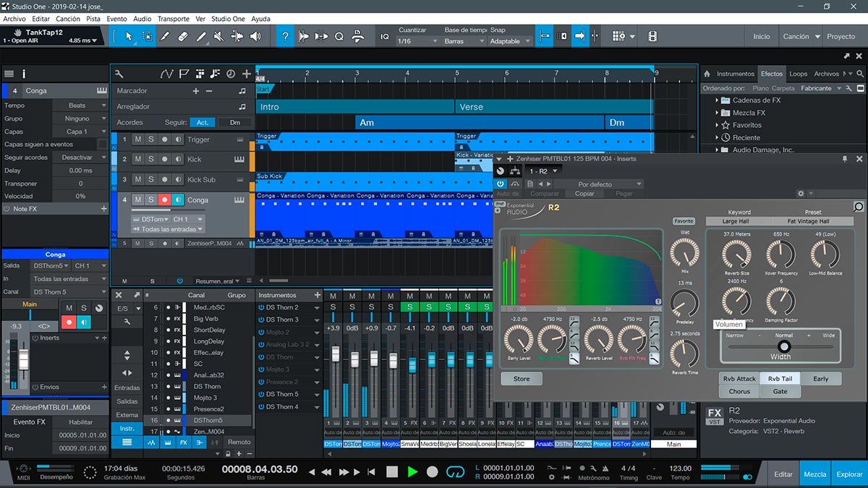
Task: Start playback with green play button
Action: click(412, 472)
